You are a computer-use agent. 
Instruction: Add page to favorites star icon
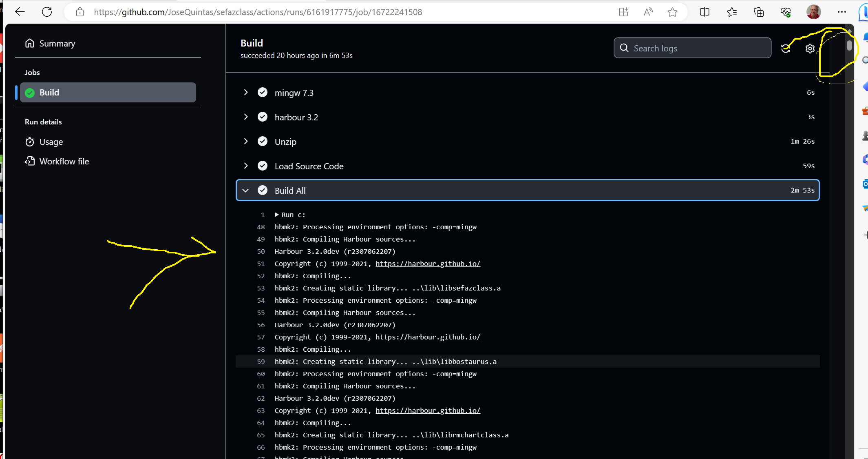point(672,12)
